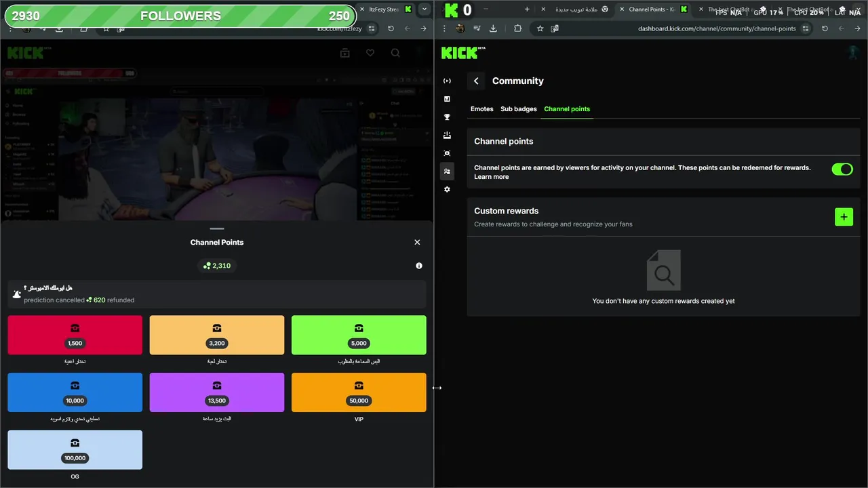Screen dimensions: 868x488
Task: Select the Channel Points browser tab
Action: click(x=652, y=9)
